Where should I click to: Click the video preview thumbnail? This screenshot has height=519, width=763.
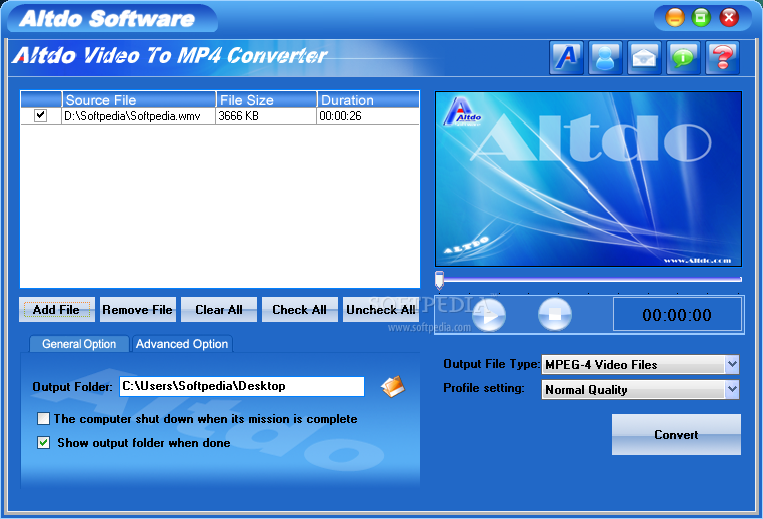pyautogui.click(x=588, y=179)
